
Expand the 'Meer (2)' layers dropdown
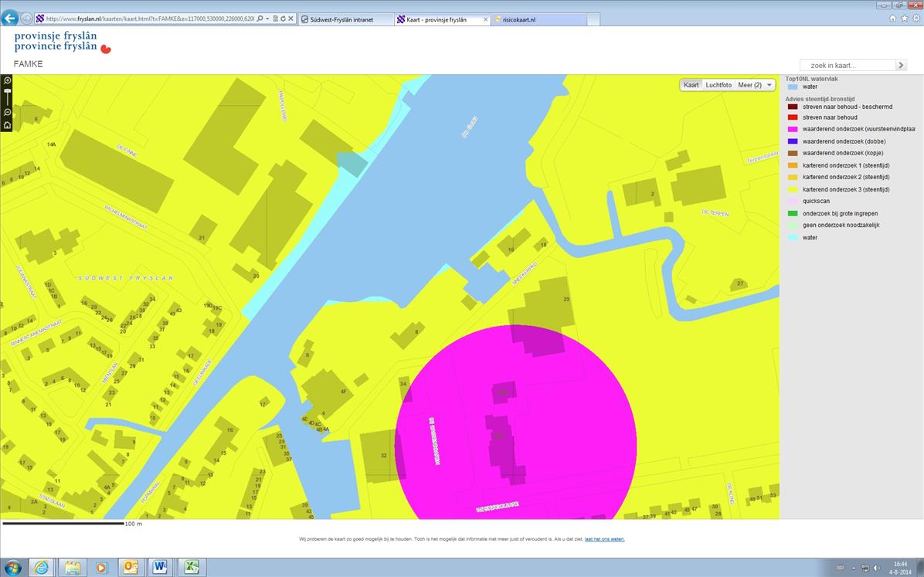(x=755, y=85)
